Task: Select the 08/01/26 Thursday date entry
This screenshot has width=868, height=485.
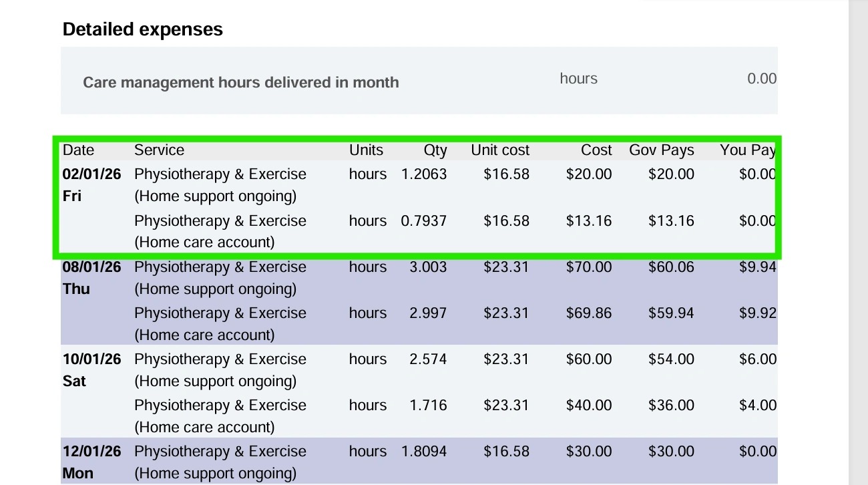Action: coord(91,277)
